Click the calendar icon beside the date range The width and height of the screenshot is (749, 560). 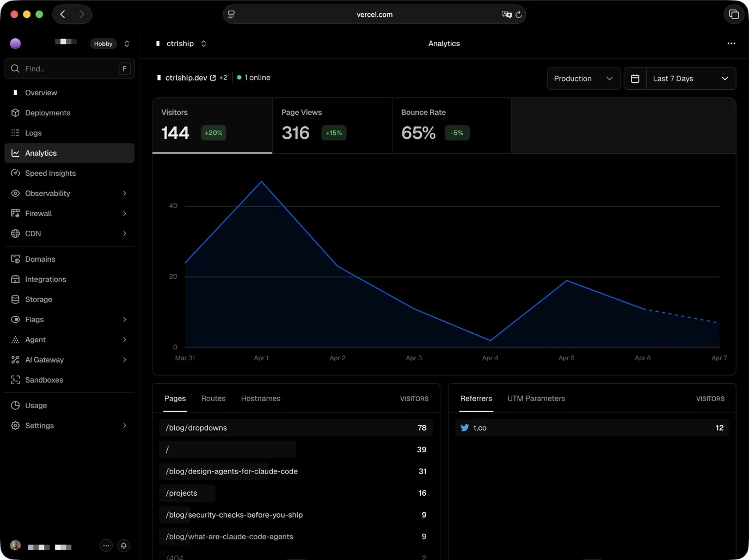pyautogui.click(x=635, y=78)
